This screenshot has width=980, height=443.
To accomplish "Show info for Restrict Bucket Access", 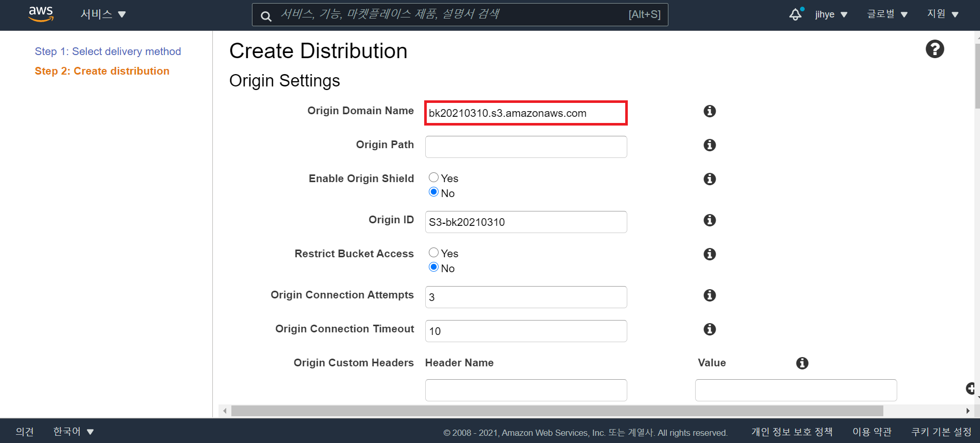I will point(710,254).
